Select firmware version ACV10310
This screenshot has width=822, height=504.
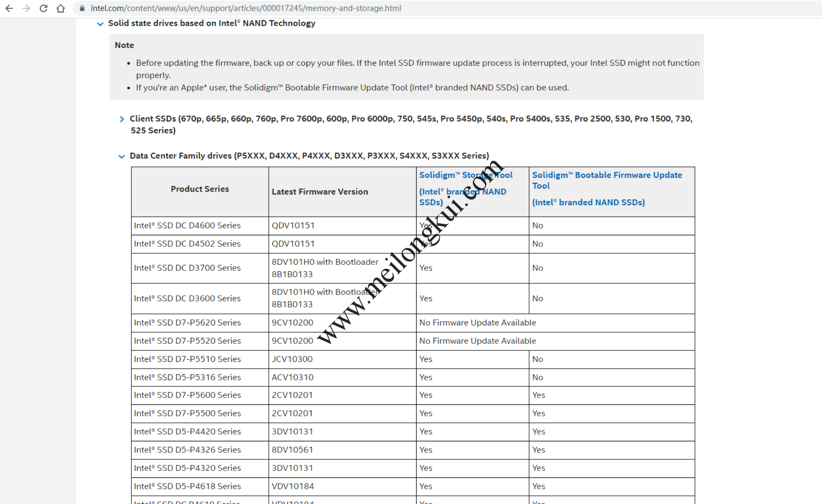pyautogui.click(x=292, y=377)
